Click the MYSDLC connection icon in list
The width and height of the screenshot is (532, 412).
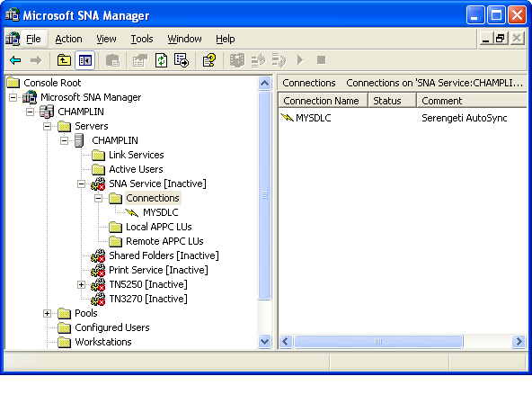pos(287,118)
